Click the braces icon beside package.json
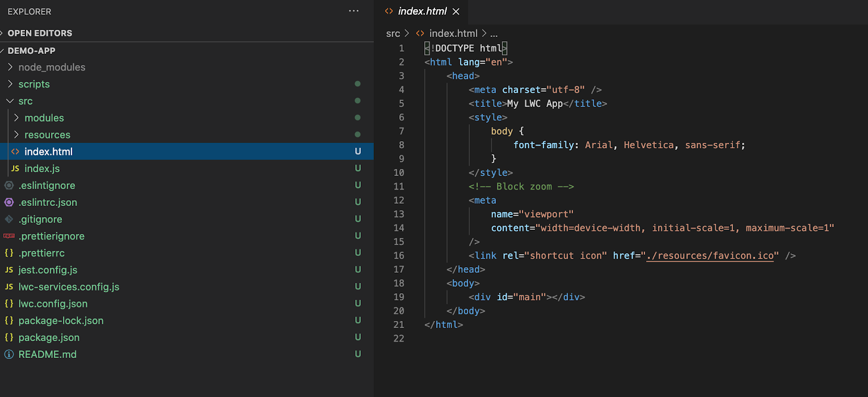The height and width of the screenshot is (397, 868). click(9, 337)
